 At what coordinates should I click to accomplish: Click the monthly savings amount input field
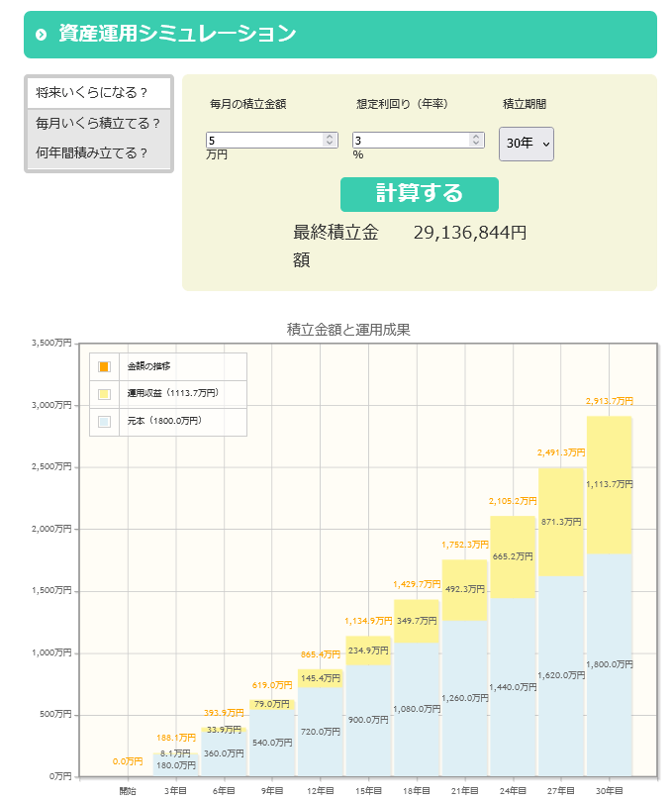click(x=263, y=141)
